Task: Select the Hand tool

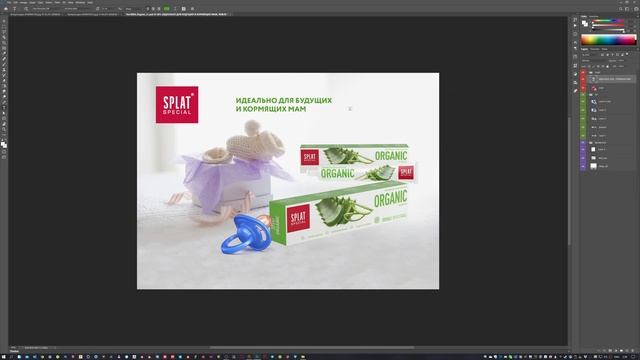Action: tap(4, 124)
